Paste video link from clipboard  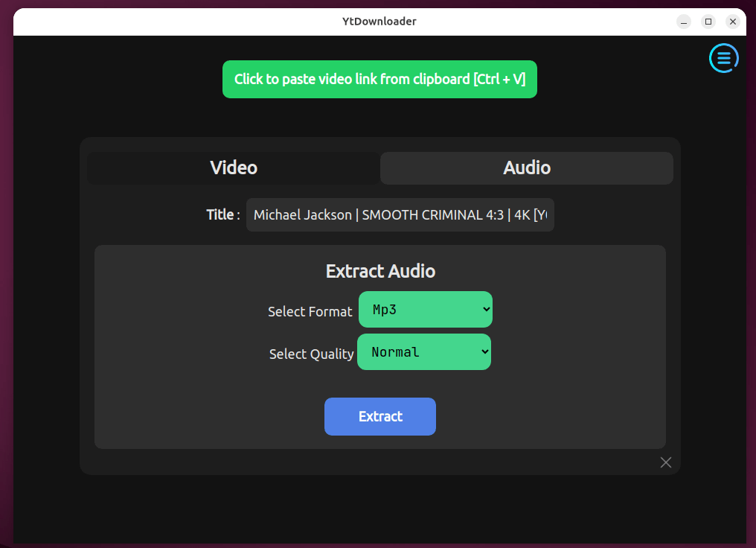379,79
